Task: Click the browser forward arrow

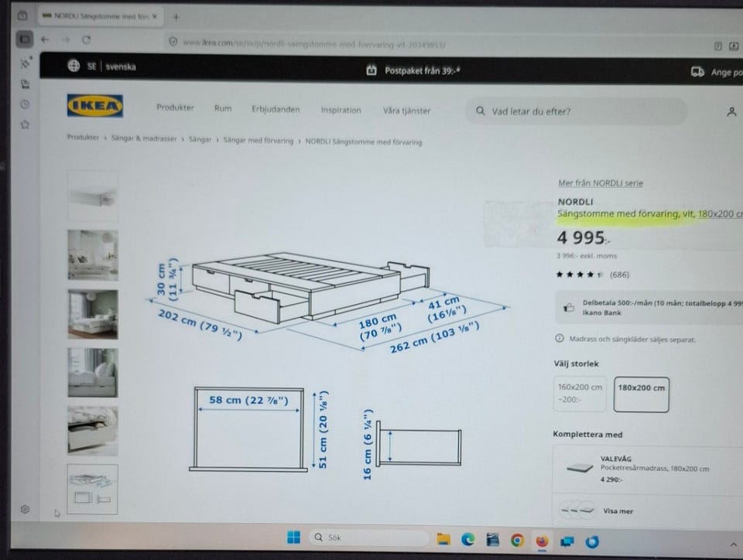Action: pos(65,39)
